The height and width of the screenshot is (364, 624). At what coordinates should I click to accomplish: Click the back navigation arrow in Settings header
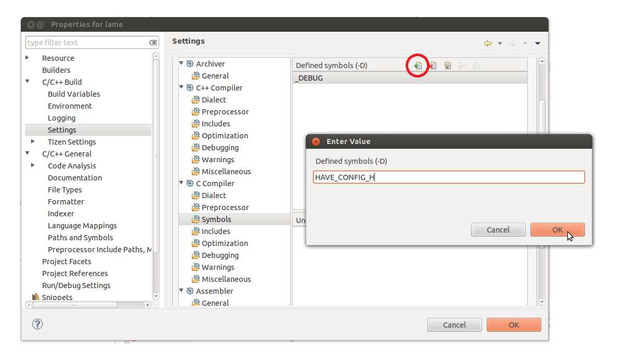(x=487, y=43)
